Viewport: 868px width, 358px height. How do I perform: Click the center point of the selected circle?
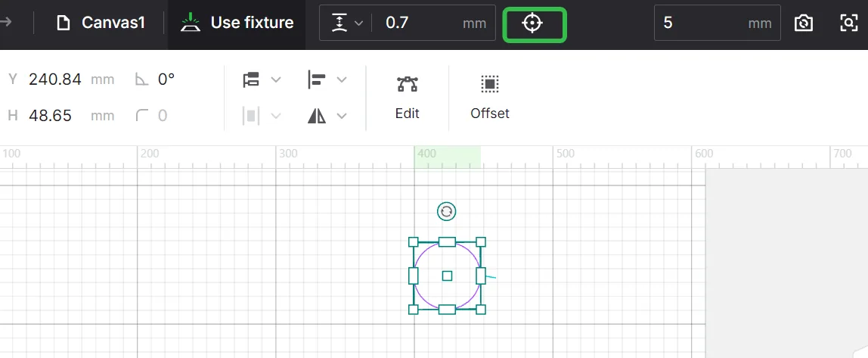tap(448, 276)
